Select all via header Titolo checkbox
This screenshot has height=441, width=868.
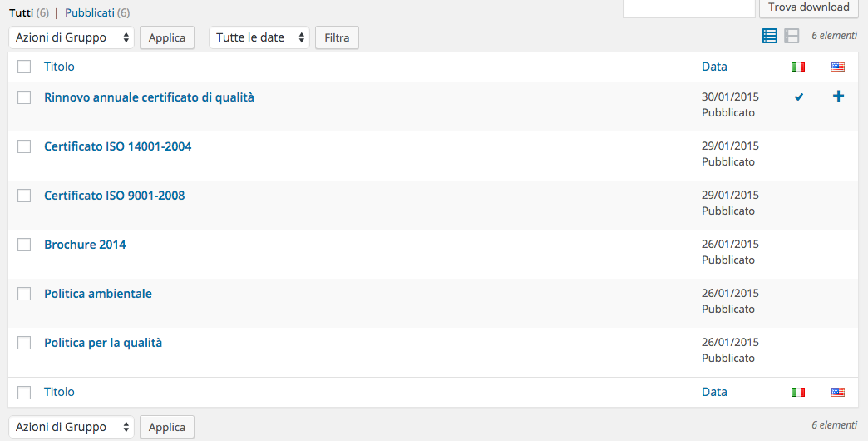[x=24, y=67]
